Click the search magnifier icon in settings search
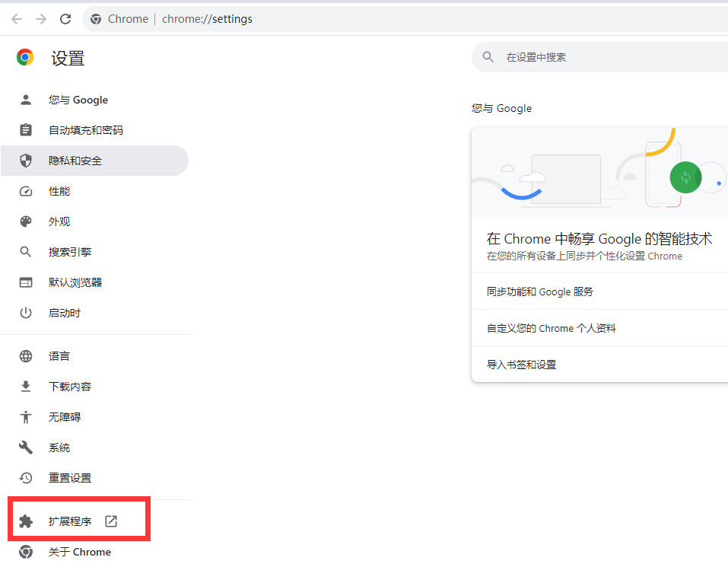This screenshot has height=583, width=728. coord(488,57)
